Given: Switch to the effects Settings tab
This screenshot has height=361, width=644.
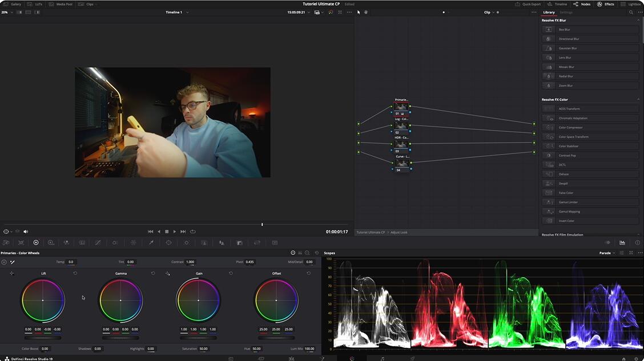Looking at the screenshot, I should pos(566,12).
